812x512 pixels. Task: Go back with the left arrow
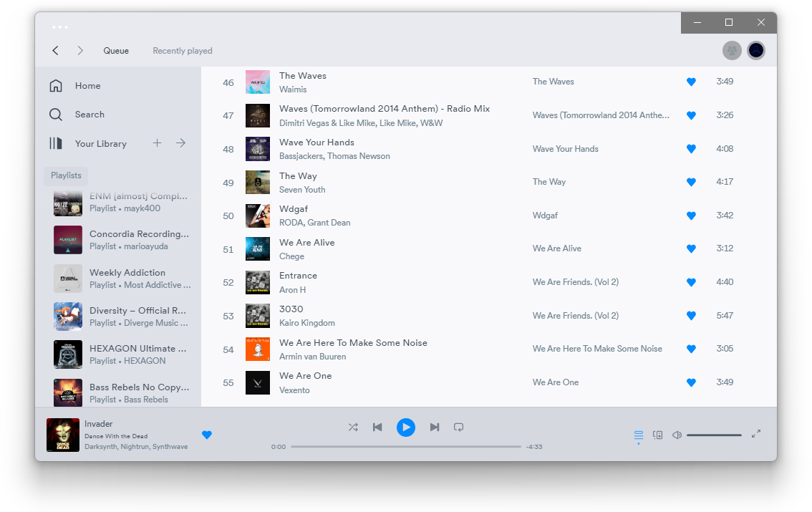tap(55, 50)
